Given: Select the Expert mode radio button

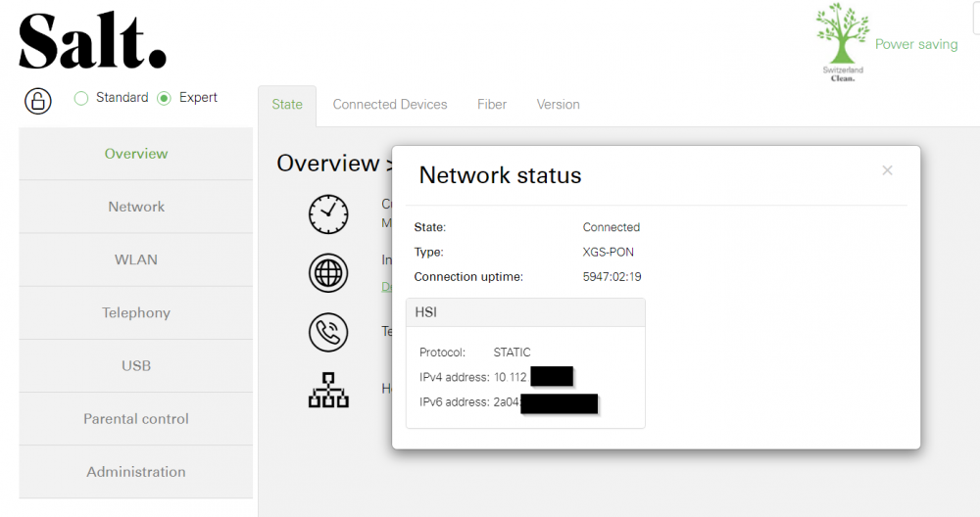Looking at the screenshot, I should pyautogui.click(x=164, y=98).
